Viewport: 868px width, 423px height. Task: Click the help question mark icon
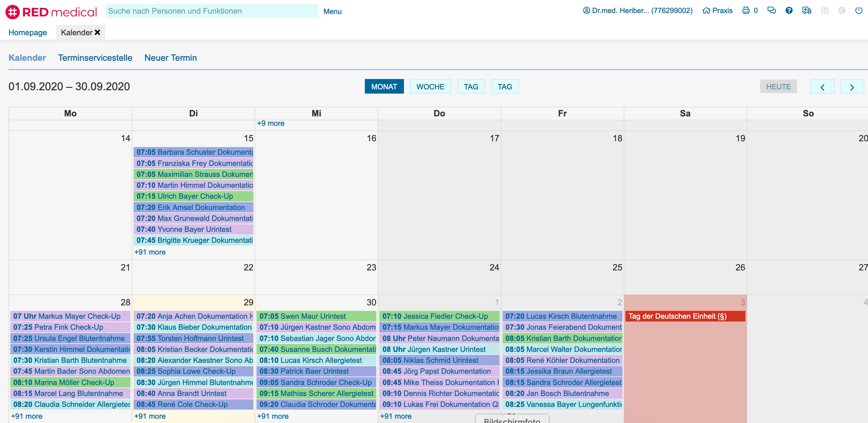pyautogui.click(x=789, y=10)
